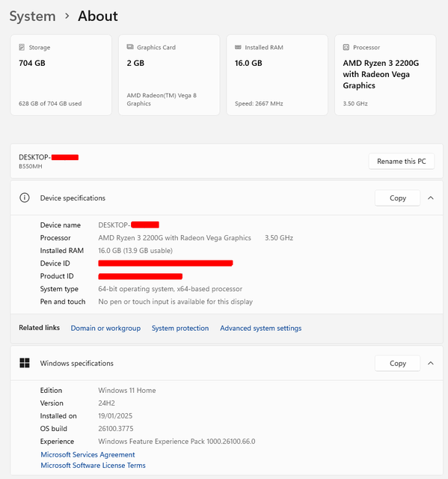Collapse the Device specifications section
This screenshot has height=479, width=448.
click(431, 198)
